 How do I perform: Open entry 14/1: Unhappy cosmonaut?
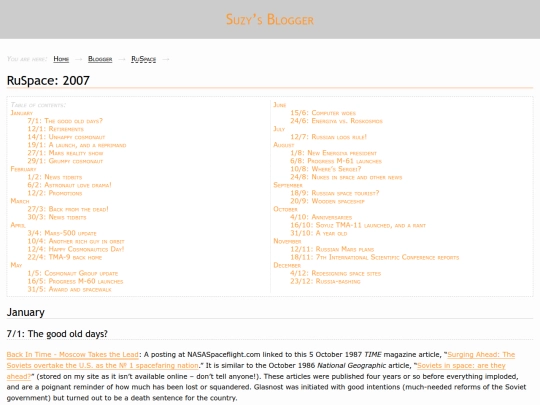point(66,137)
